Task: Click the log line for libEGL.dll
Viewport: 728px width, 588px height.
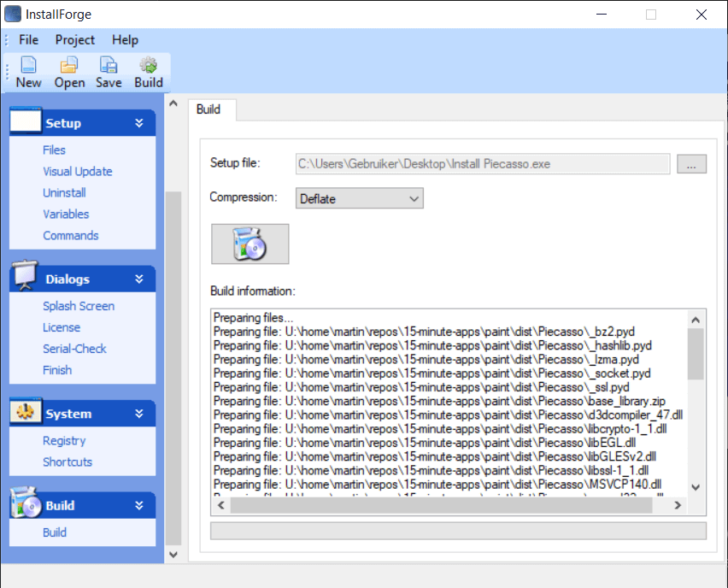Action: (425, 443)
